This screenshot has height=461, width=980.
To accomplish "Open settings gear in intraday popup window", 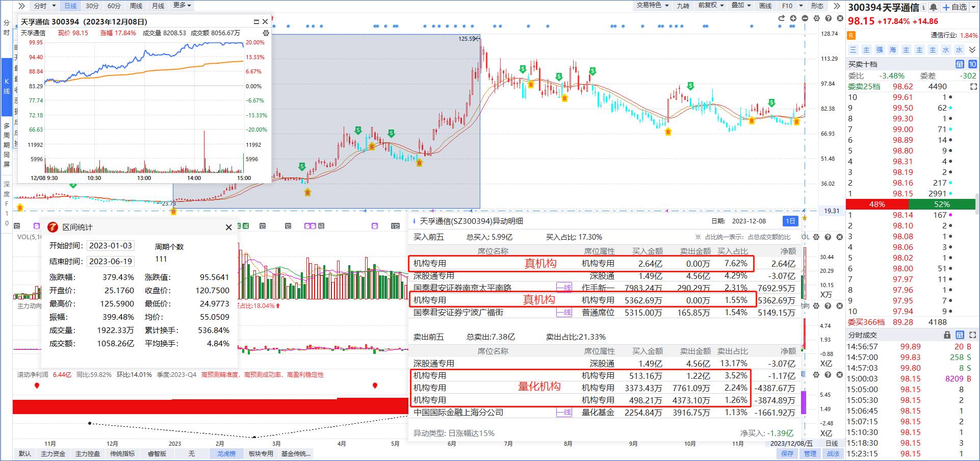I will coord(266,33).
